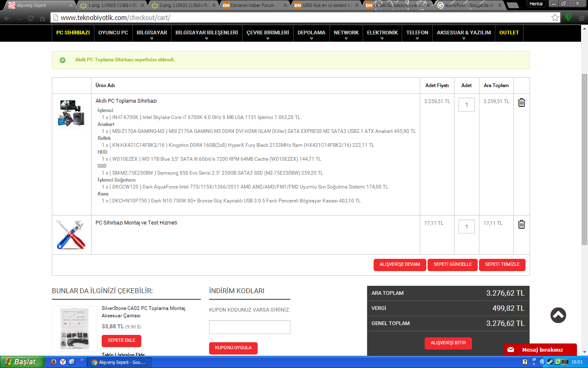Screen dimensions: 588x368
Task: Open the green shield extension icon
Action: click(x=568, y=18)
